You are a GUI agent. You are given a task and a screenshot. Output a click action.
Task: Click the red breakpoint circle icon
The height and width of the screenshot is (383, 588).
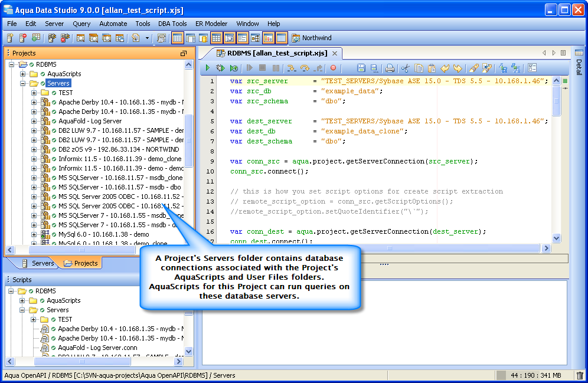pyautogui.click(x=333, y=68)
